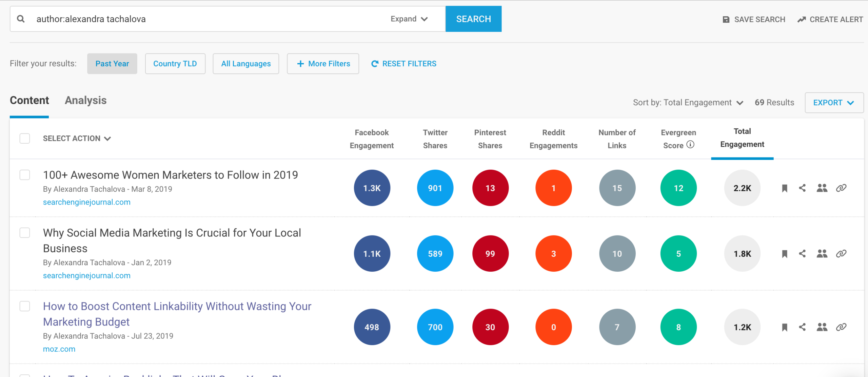This screenshot has width=868, height=377.
Task: Expand the Export dropdown menu
Action: coord(834,103)
